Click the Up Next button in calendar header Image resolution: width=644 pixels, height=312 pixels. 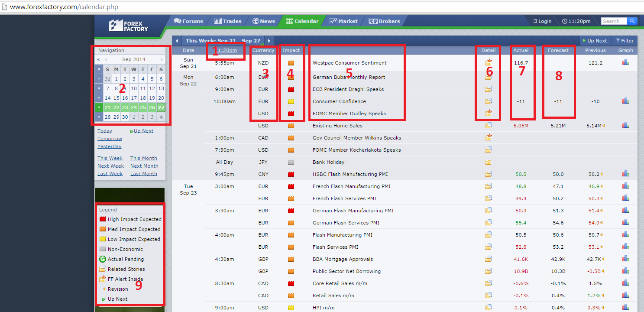click(594, 41)
